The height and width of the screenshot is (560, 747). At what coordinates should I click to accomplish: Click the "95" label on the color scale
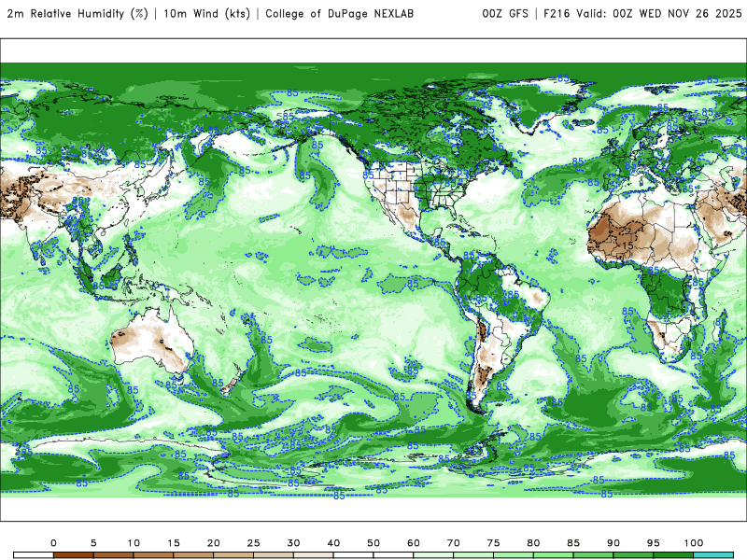654,543
